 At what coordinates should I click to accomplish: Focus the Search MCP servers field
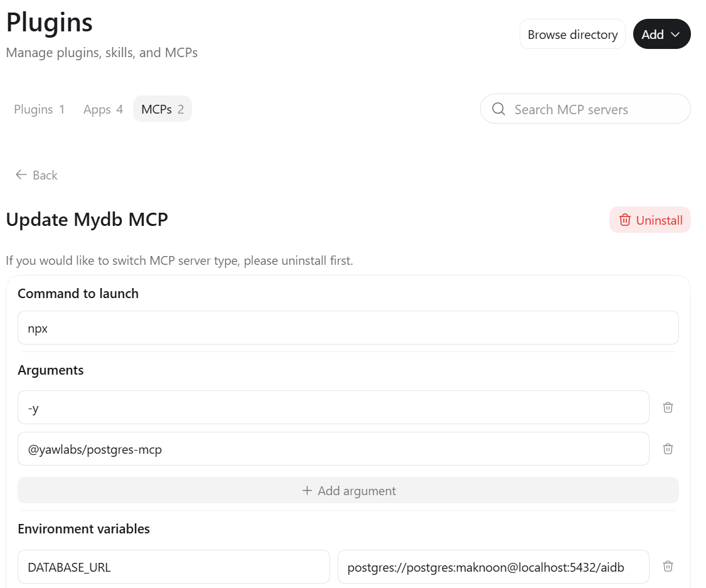pos(586,109)
